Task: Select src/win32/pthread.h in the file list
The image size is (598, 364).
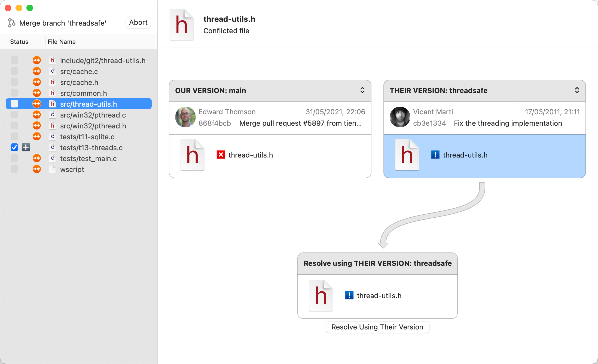Action: [x=93, y=126]
